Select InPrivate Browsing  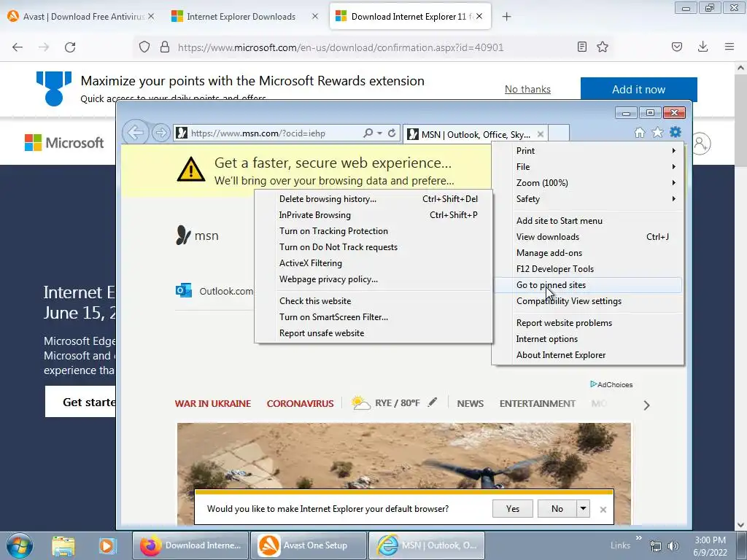click(373, 215)
